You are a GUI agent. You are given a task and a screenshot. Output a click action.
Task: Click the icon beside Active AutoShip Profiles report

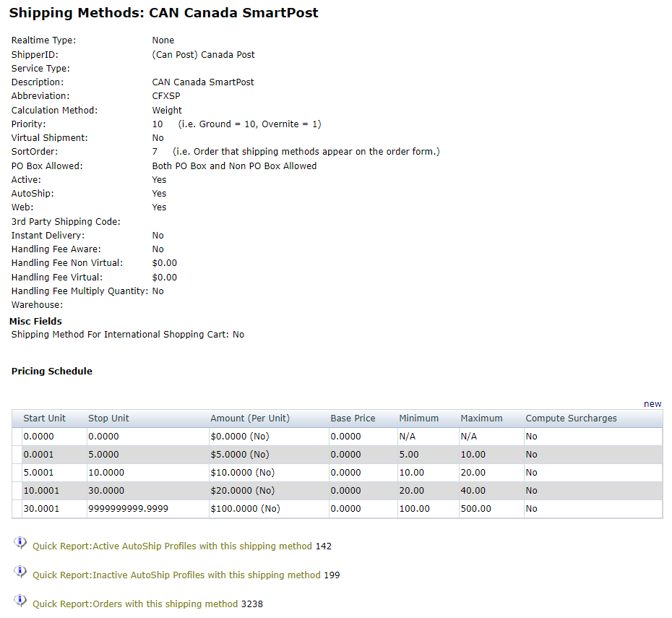tap(20, 543)
